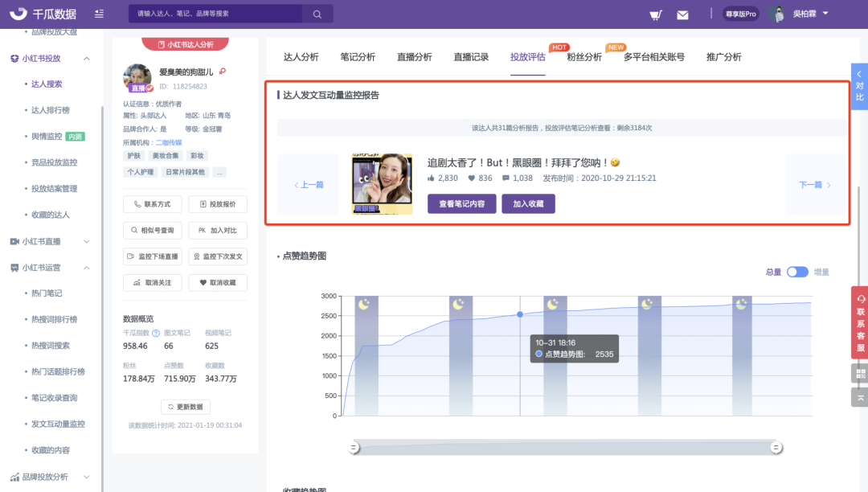
Task: Open 发文互动量监控 in sidebar
Action: pos(58,424)
